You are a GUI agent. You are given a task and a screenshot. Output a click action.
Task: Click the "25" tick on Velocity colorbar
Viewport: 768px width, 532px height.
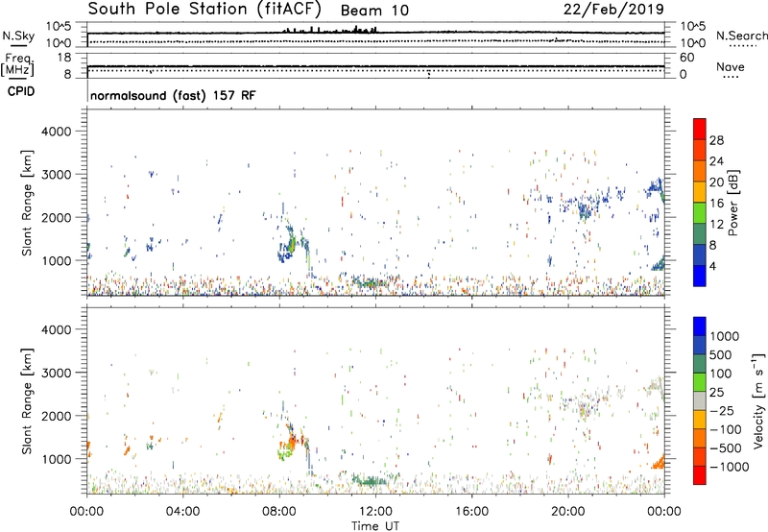pos(717,393)
